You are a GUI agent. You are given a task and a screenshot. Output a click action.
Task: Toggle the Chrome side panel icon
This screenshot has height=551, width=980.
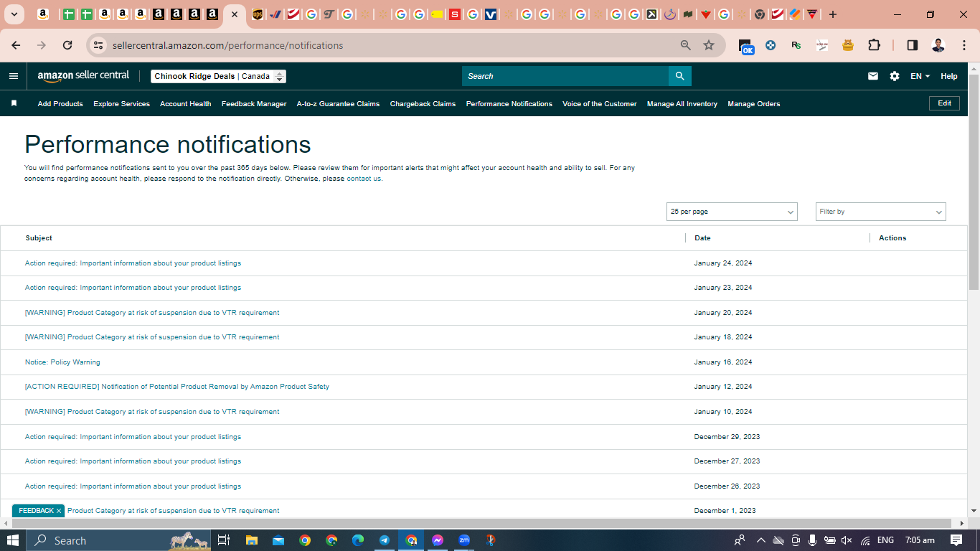(913, 45)
